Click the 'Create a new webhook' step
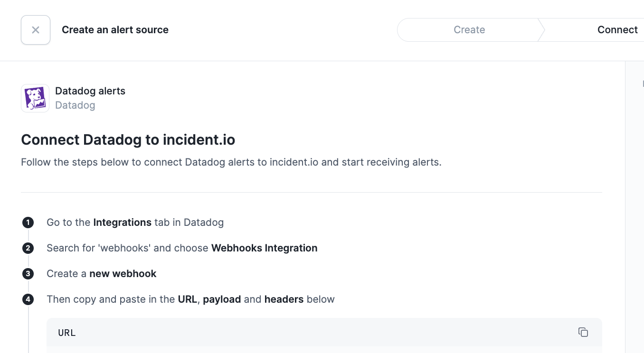644x353 pixels. (102, 273)
